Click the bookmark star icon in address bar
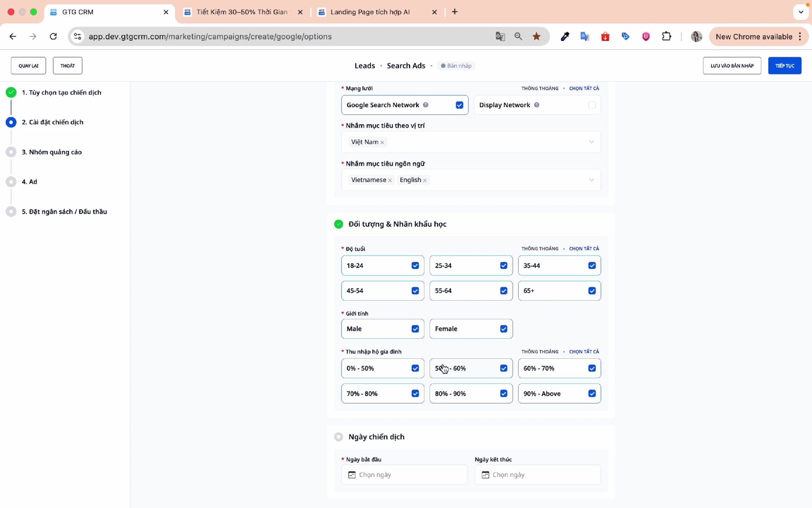 pos(536,36)
